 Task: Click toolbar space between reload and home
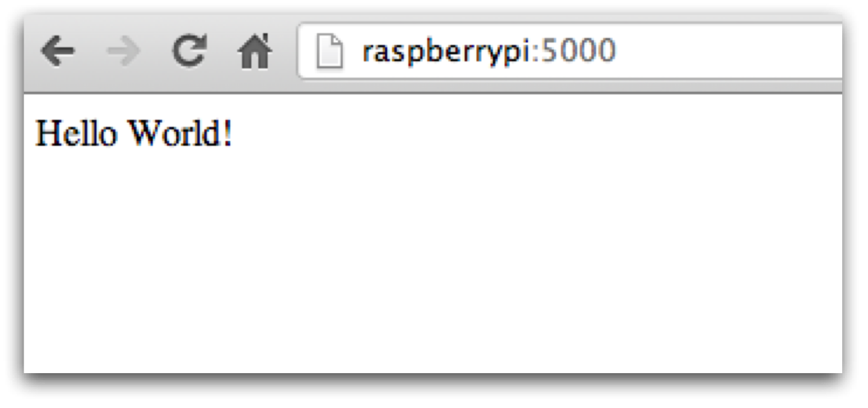(222, 52)
